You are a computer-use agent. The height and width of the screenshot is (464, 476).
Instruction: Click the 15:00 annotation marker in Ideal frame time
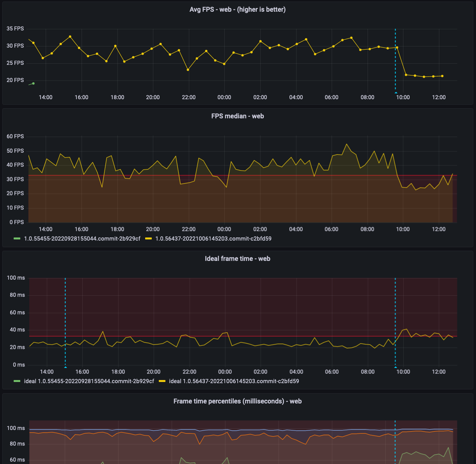click(x=65, y=367)
